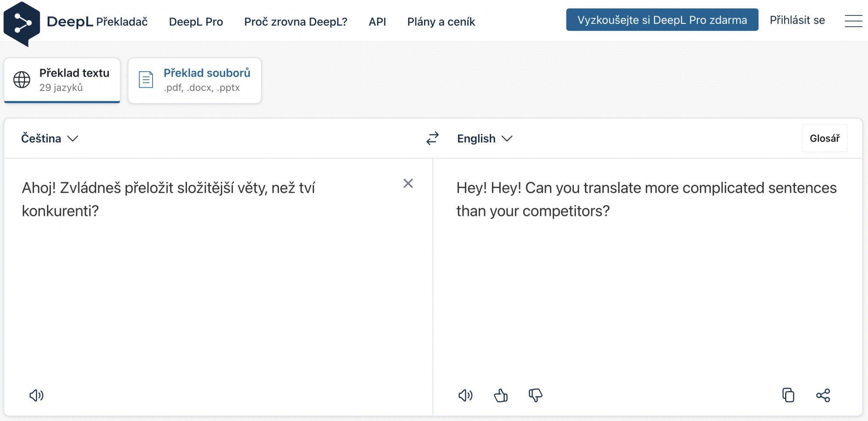868x421 pixels.
Task: Swap source and target languages
Action: 433,138
